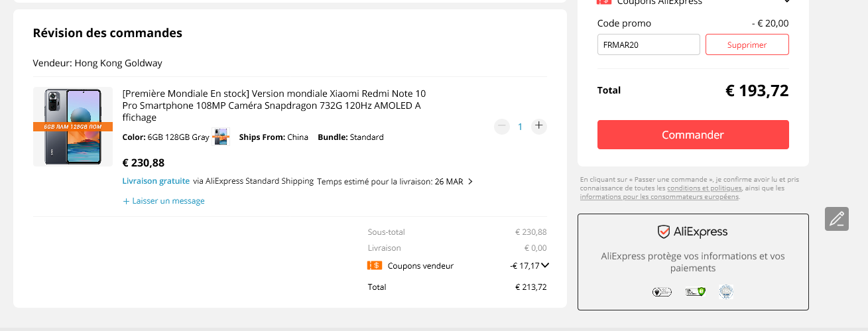Open delivery options chevron after 26 MAR
Viewport: 868px width, 331px height.
coord(470,182)
